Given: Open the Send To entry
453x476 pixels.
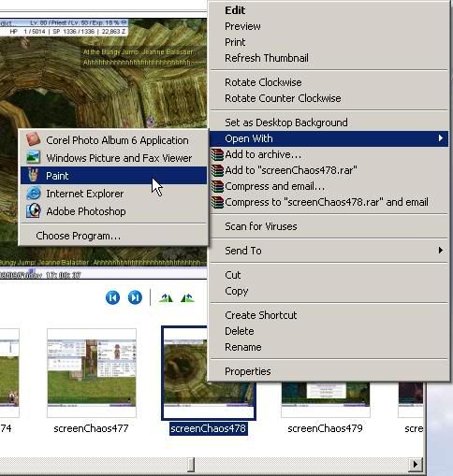Looking at the screenshot, I should pyautogui.click(x=329, y=251).
